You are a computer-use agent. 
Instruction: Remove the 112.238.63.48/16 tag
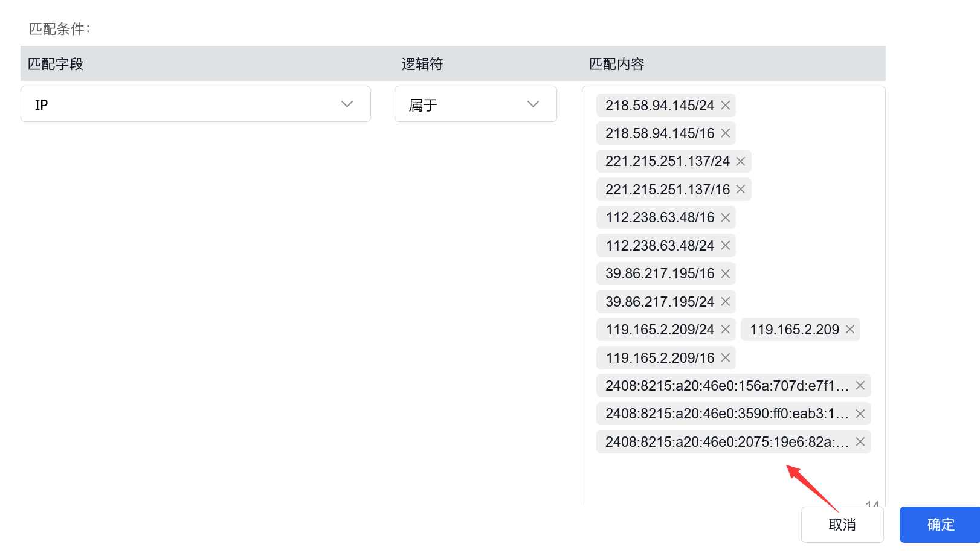pyautogui.click(x=725, y=217)
